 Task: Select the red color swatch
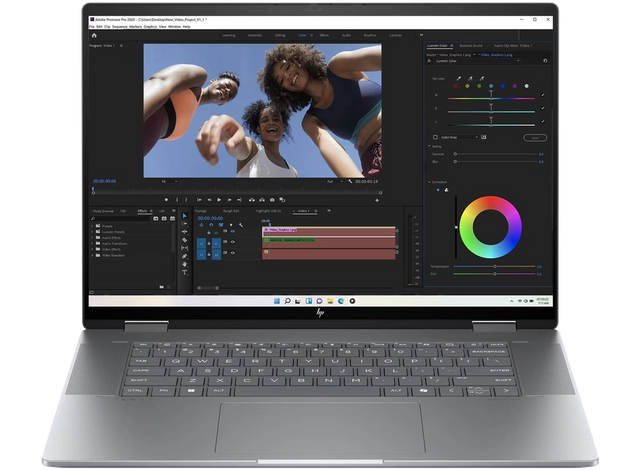(456, 86)
